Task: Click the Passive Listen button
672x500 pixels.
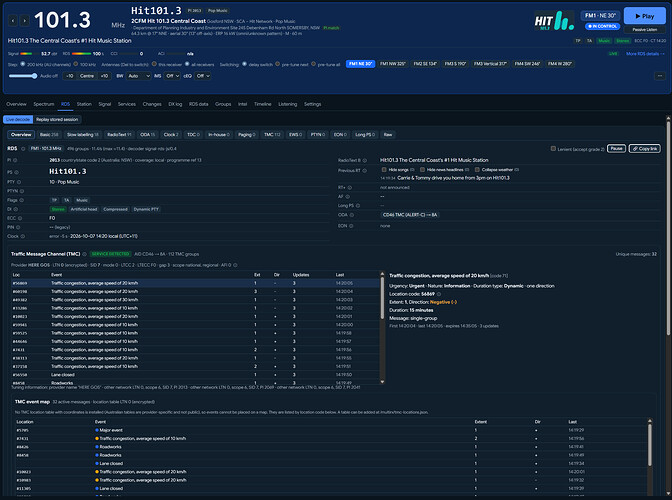Action: [645, 30]
